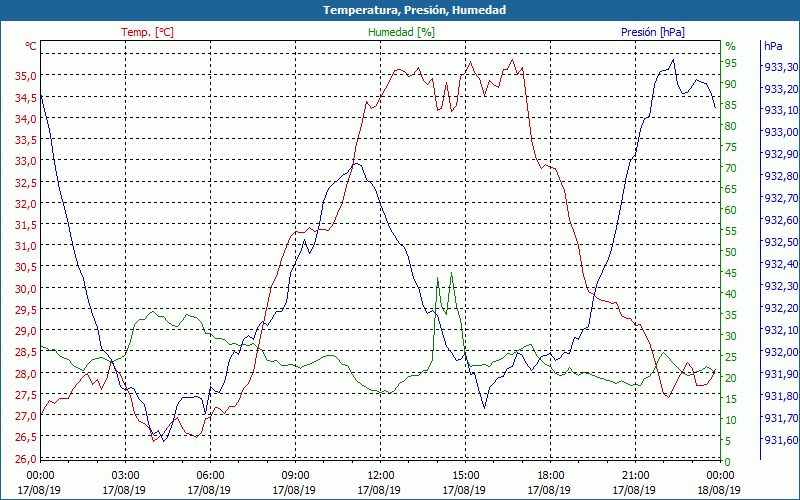
Task: Click 932,50 on the pressure axis
Action: [x=782, y=242]
